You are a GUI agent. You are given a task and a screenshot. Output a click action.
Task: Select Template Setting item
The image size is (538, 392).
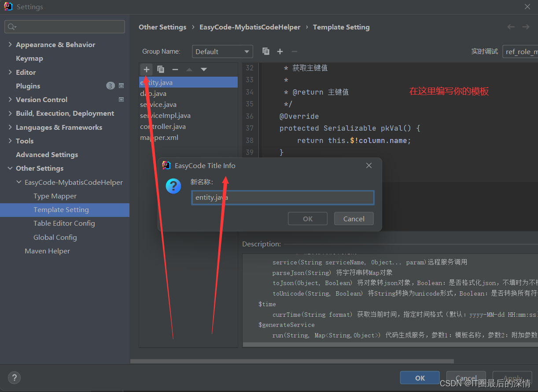[x=65, y=210]
